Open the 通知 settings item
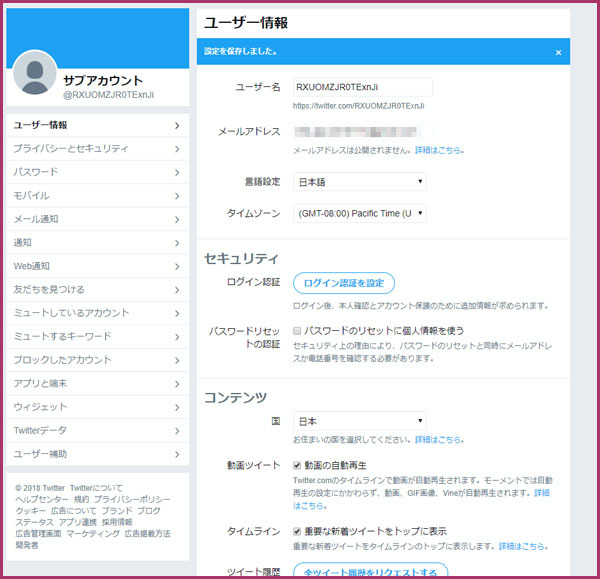 click(x=98, y=243)
